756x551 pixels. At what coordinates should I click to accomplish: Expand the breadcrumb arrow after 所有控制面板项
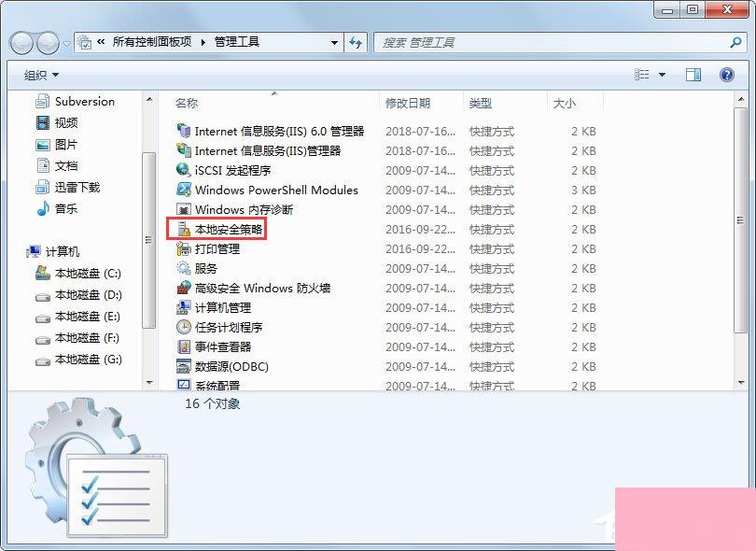tap(203, 42)
